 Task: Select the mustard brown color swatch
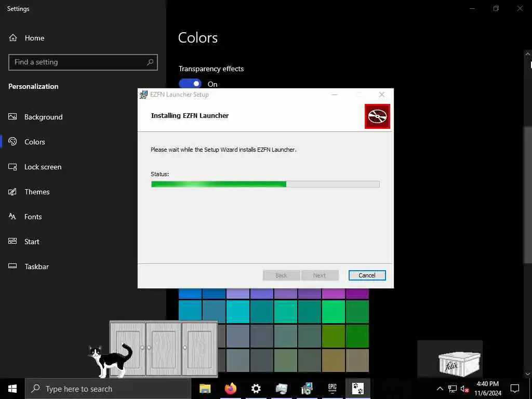pyautogui.click(x=333, y=361)
